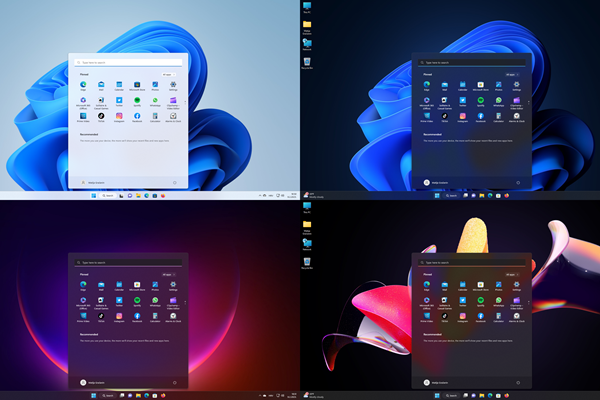Open Microsoft Store in the light-theme Start menu
The width and height of the screenshot is (600, 400).
[x=137, y=85]
